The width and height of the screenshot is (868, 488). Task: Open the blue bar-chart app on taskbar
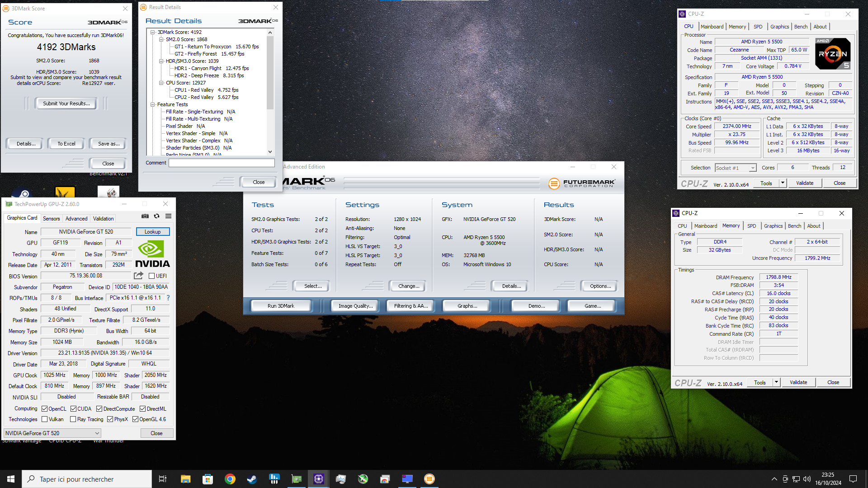[274, 479]
